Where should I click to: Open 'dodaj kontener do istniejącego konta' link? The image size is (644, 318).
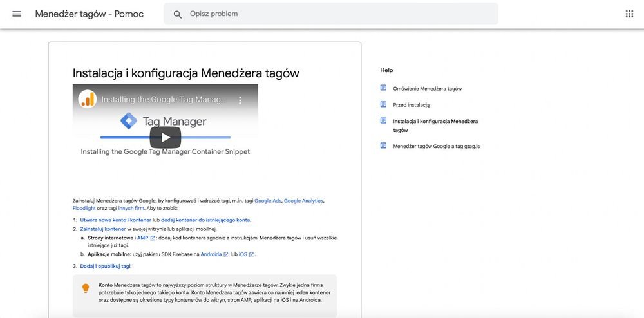pyautogui.click(x=206, y=220)
